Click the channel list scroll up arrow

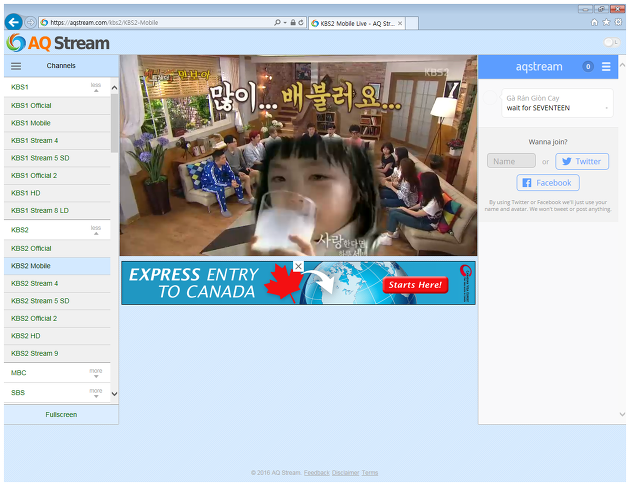coord(115,88)
